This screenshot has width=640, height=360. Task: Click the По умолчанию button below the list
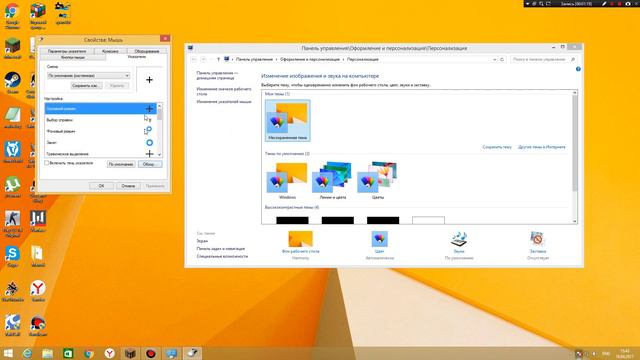(121, 164)
